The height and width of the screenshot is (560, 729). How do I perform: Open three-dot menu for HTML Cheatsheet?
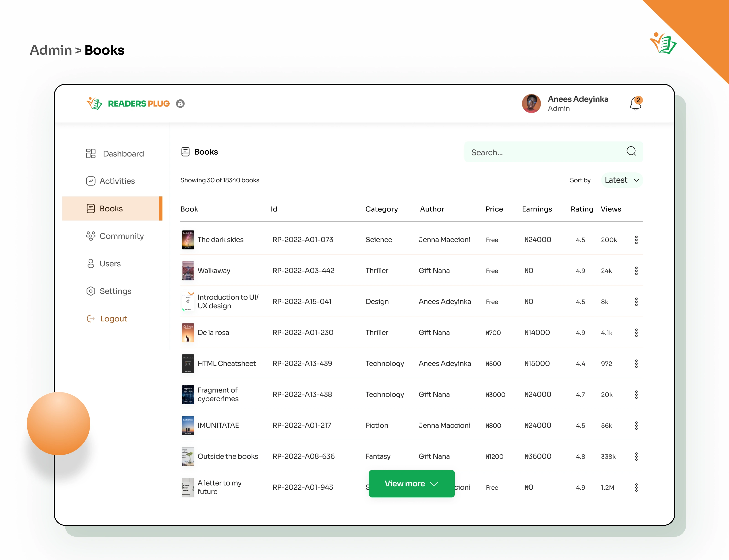click(636, 364)
